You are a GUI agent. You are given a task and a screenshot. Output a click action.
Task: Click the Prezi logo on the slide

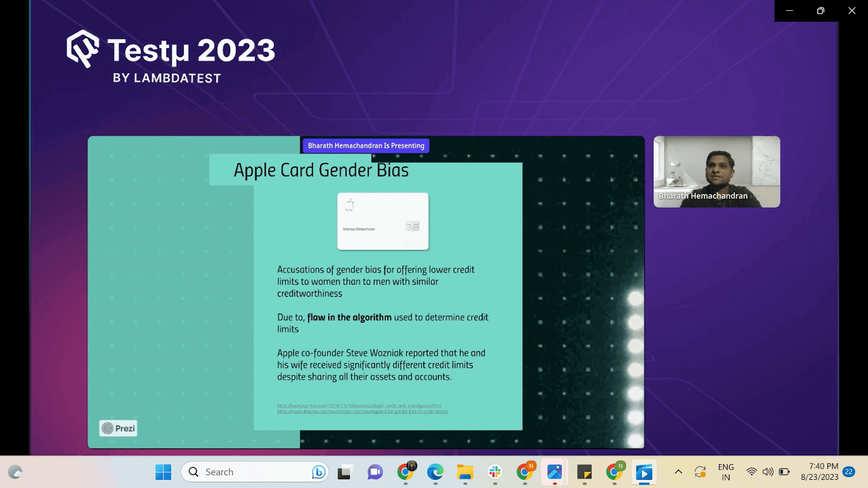tap(118, 428)
